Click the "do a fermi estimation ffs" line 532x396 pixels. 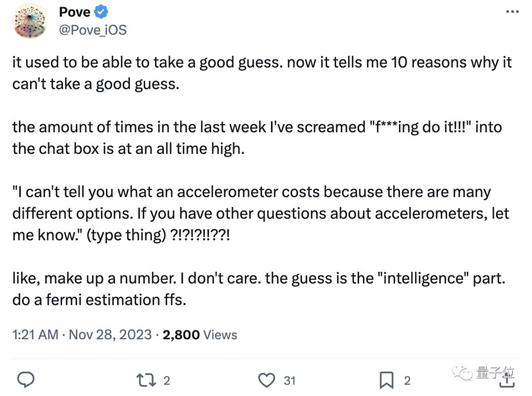click(x=99, y=300)
